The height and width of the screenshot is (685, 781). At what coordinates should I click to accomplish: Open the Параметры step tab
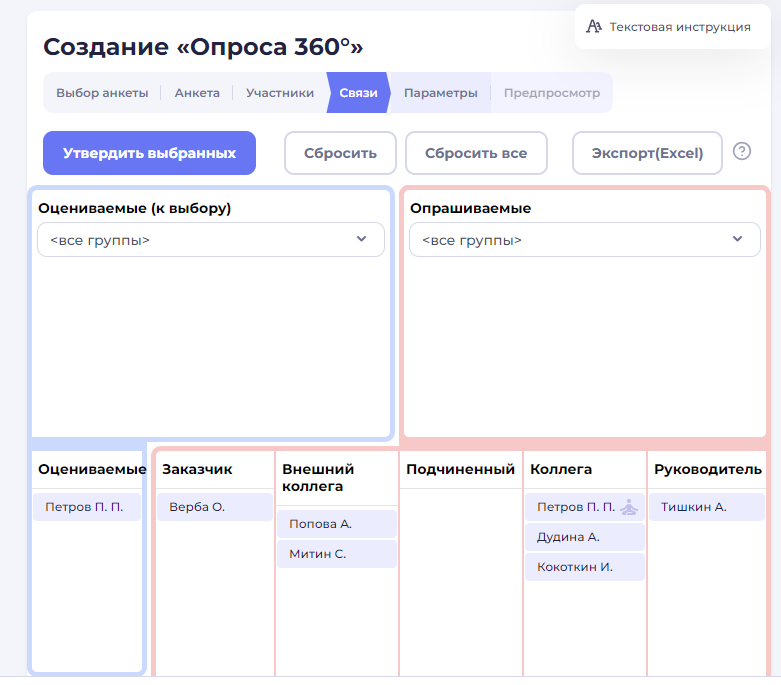441,93
